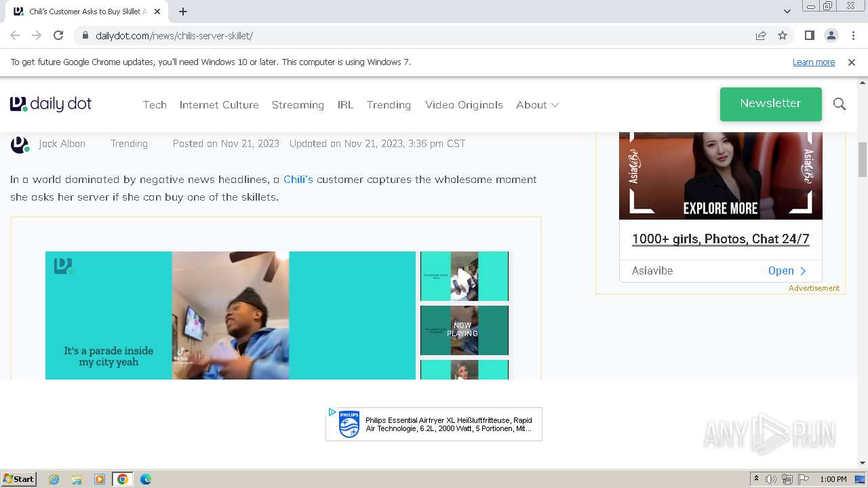Image resolution: width=868 pixels, height=488 pixels.
Task: Click the Posted on Nov 21, 2023 text
Action: click(x=226, y=144)
